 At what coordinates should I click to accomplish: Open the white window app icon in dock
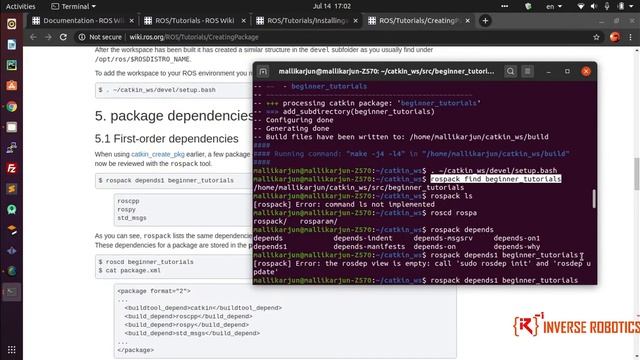point(11,127)
